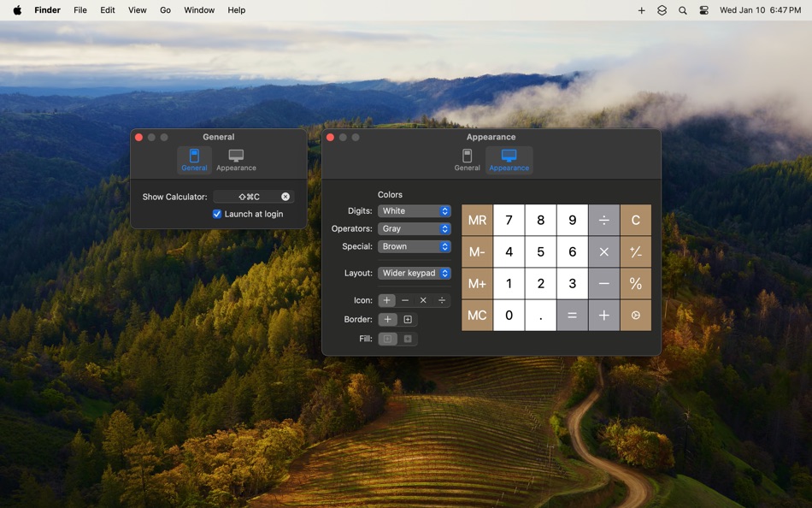Image resolution: width=812 pixels, height=508 pixels.
Task: Click the memory clear MC key
Action: (477, 315)
